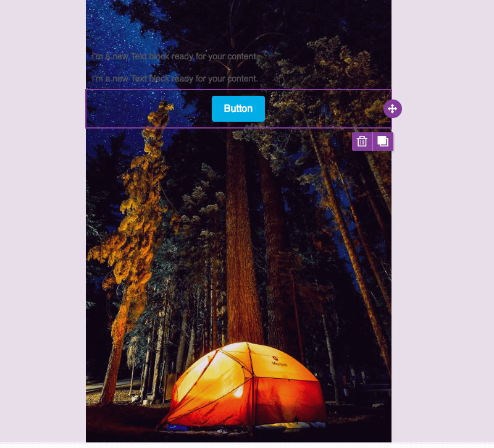This screenshot has height=448, width=494.
Task: Click the word 'content' in the second text line
Action: pyautogui.click(x=241, y=78)
